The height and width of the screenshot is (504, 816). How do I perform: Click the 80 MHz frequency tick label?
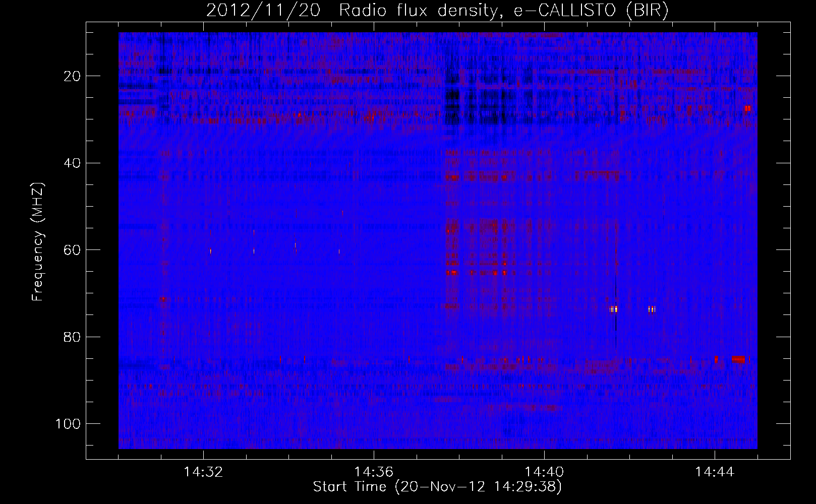click(x=73, y=337)
